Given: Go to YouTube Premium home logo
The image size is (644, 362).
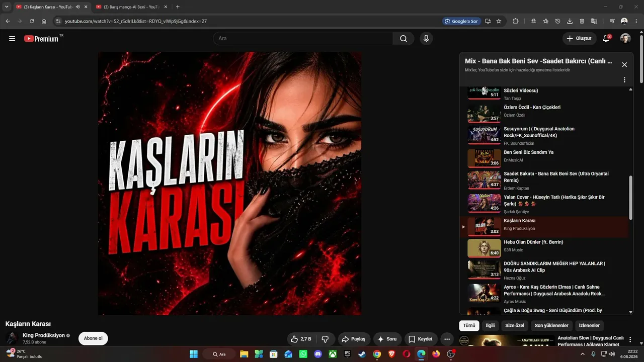Looking at the screenshot, I should pos(41,39).
